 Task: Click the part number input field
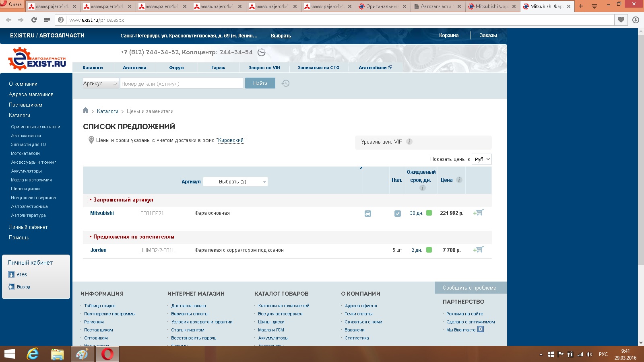point(181,84)
